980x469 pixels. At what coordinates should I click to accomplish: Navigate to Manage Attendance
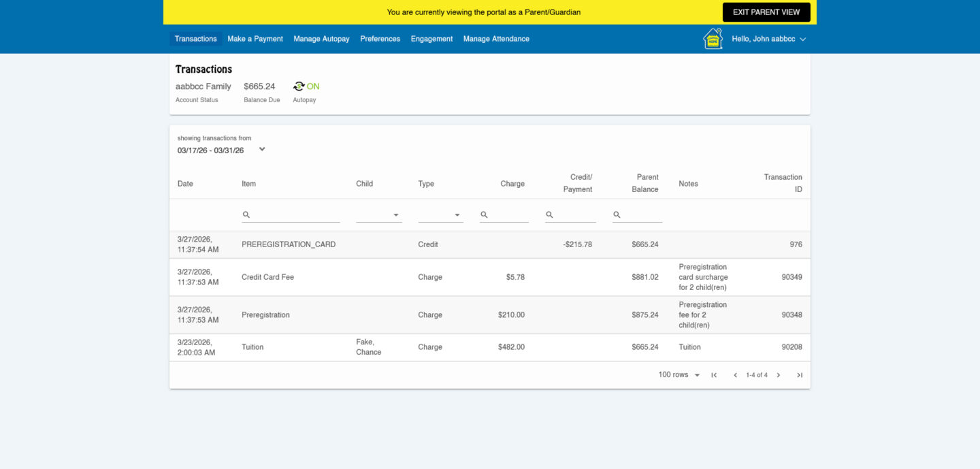point(496,39)
